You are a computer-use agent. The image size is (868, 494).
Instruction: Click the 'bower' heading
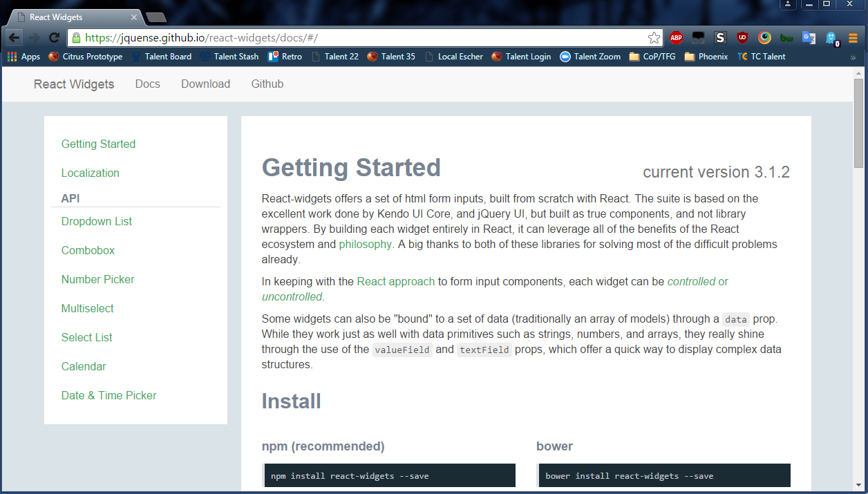(554, 446)
